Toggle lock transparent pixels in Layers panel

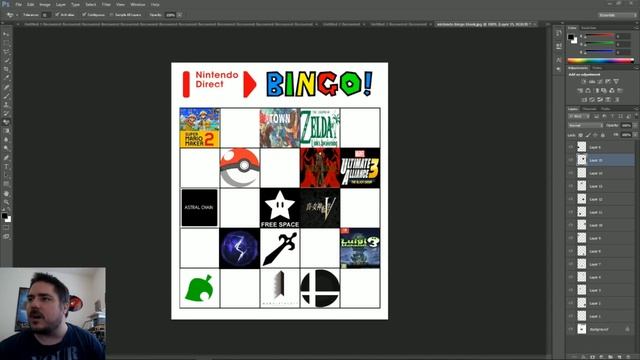[581, 135]
